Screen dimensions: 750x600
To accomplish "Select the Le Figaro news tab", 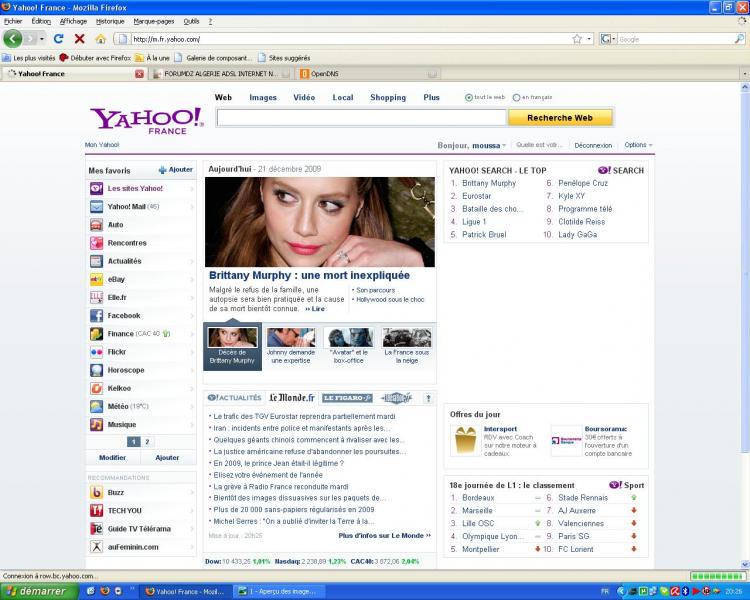I will click(x=347, y=398).
